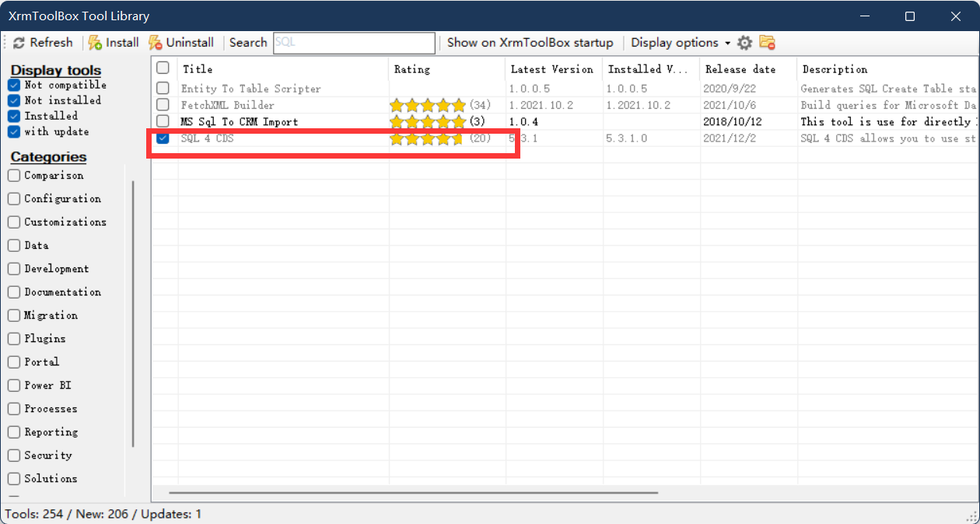Select the MS Sql To CRM Import title

tap(239, 122)
